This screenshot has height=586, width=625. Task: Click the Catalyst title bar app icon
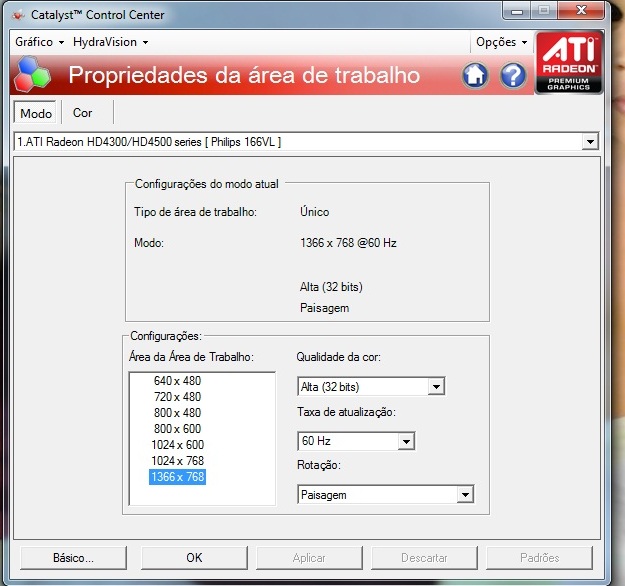(x=17, y=15)
